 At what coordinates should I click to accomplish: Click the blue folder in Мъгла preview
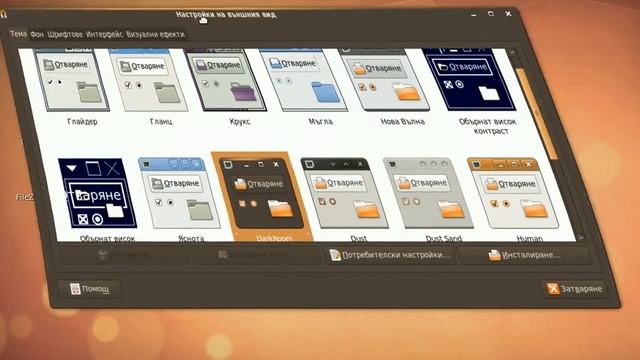coord(325,91)
